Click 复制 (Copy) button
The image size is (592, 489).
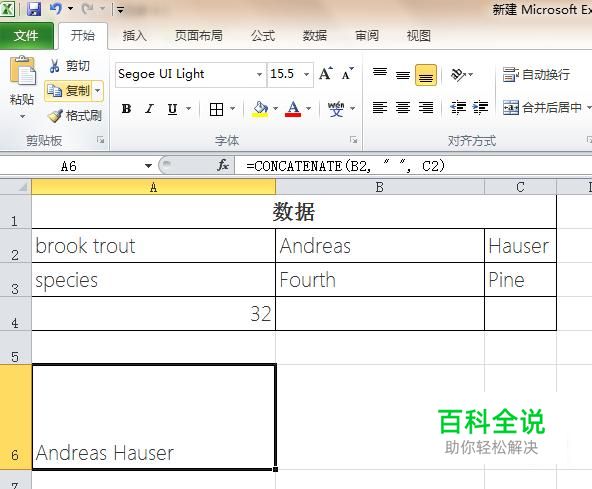click(68, 91)
